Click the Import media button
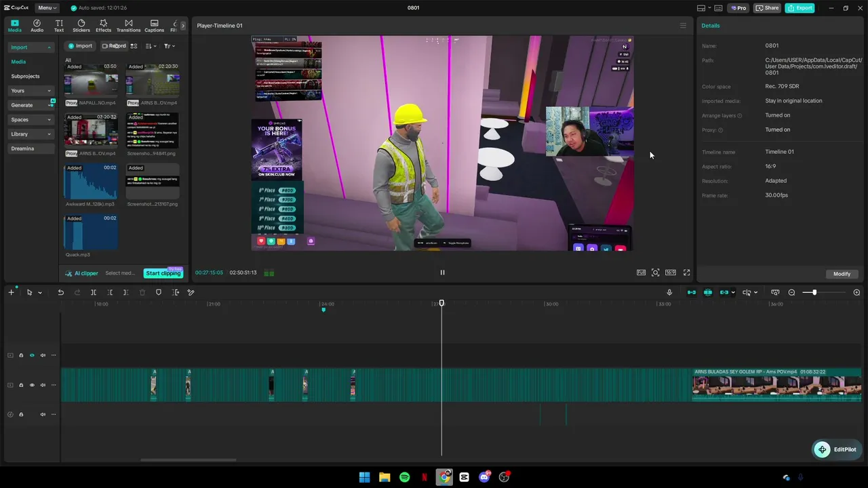 coord(80,46)
